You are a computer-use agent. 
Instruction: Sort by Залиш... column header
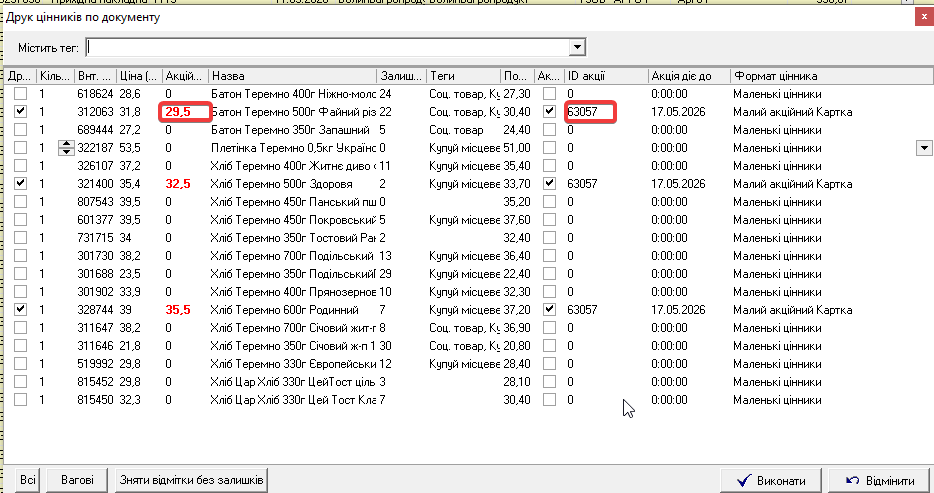[402, 76]
